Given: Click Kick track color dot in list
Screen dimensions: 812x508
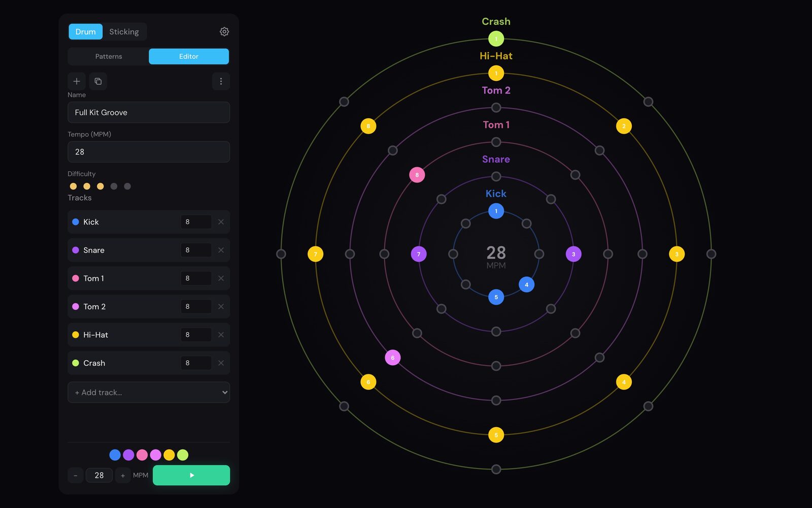Looking at the screenshot, I should click(x=76, y=222).
